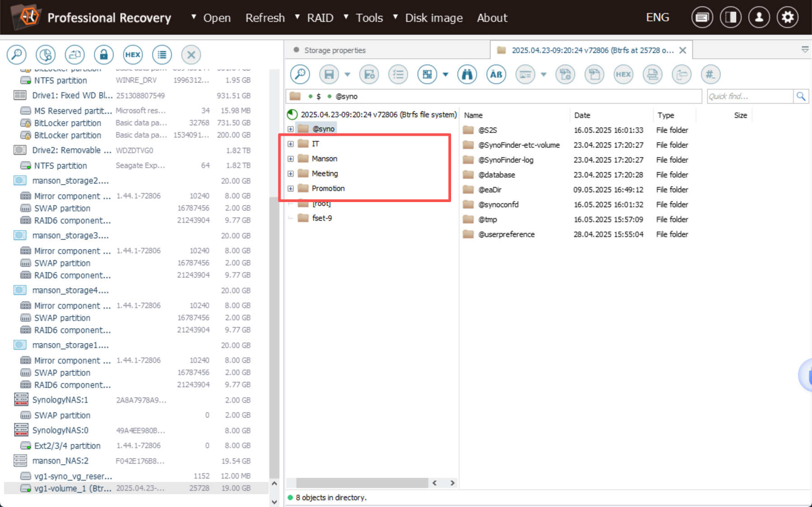Expand the IT folder tree node
The width and height of the screenshot is (812, 507).
(x=291, y=144)
